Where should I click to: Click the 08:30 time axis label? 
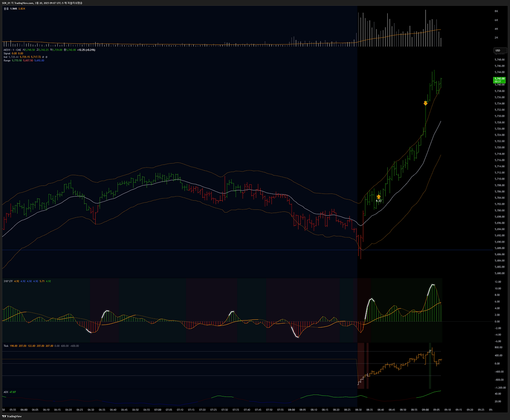(x=359, y=409)
